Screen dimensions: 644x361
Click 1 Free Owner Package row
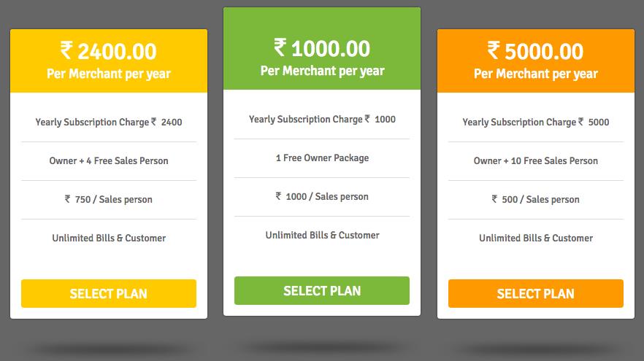pos(321,158)
